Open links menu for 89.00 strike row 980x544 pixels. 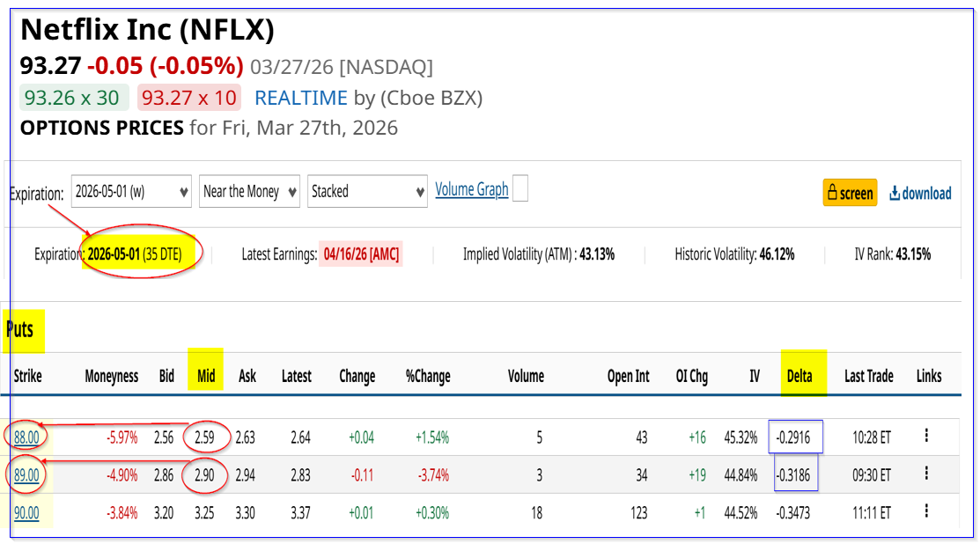[x=926, y=474]
